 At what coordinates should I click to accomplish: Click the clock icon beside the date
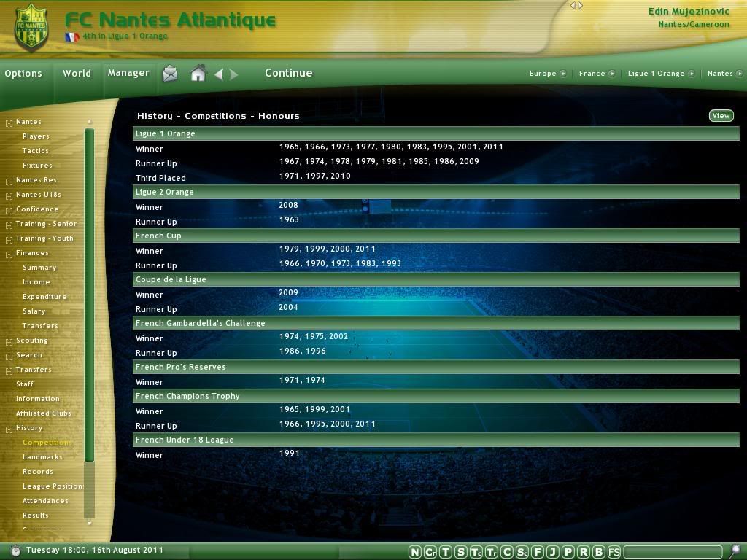[15, 551]
